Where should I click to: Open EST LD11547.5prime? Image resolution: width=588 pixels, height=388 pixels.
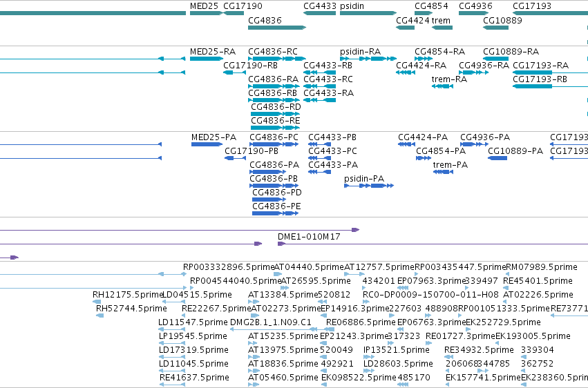point(193,322)
